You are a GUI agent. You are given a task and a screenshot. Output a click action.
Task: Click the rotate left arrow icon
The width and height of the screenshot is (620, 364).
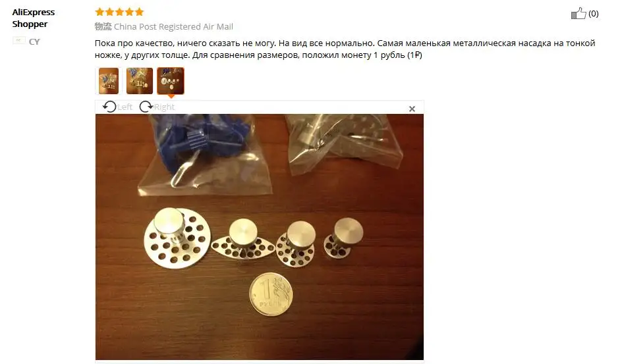(x=109, y=107)
